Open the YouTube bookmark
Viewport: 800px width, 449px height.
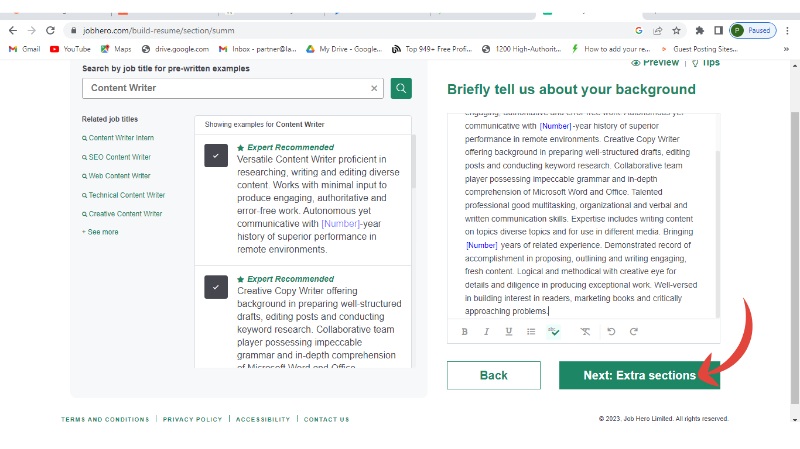[x=70, y=48]
